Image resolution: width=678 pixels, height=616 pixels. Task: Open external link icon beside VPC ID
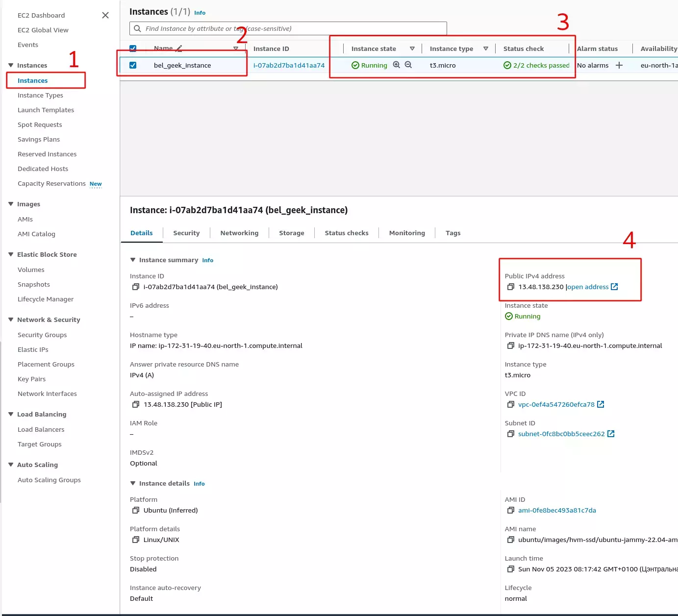[x=601, y=404]
